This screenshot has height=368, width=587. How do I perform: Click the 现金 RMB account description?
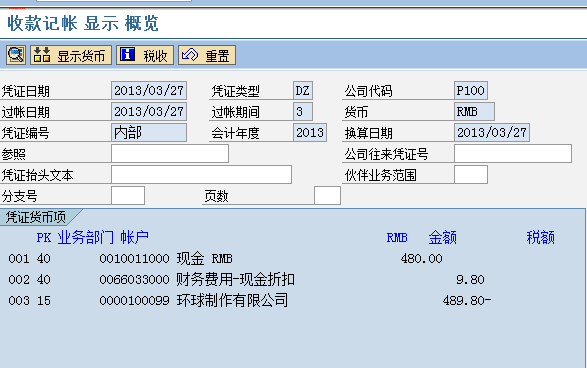204,259
